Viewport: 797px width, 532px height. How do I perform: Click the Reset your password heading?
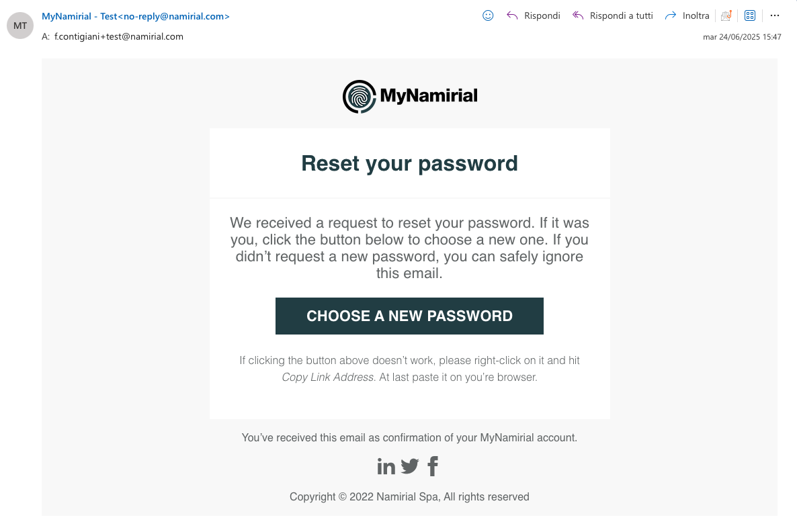click(x=409, y=163)
